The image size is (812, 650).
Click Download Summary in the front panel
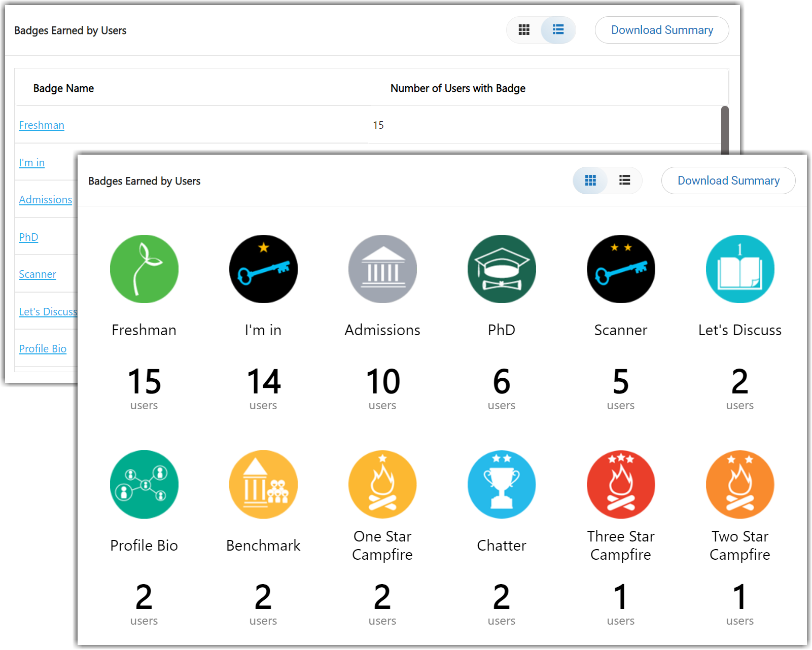coord(728,180)
